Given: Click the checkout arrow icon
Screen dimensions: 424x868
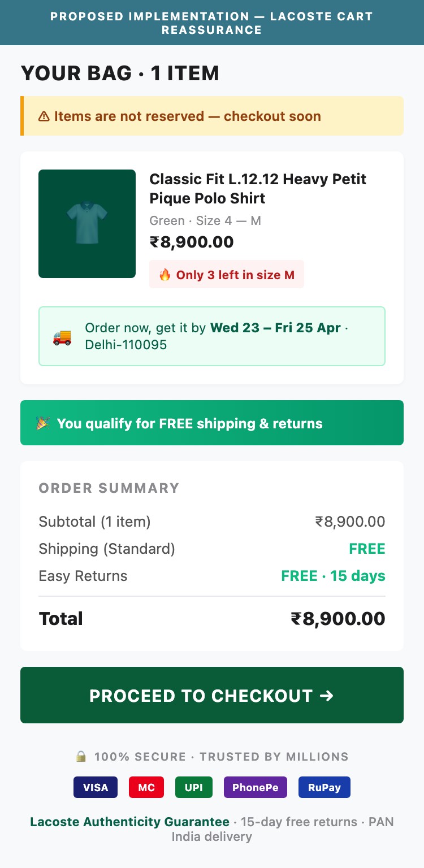Looking at the screenshot, I should 327,696.
